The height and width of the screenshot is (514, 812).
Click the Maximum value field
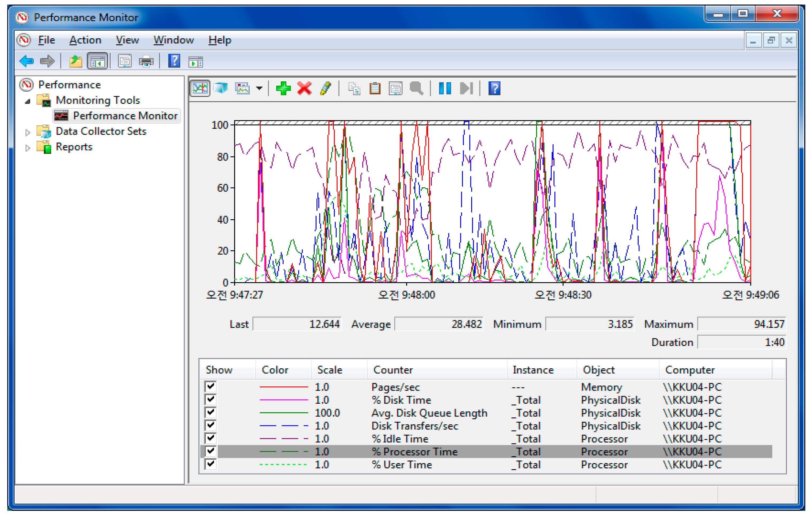coord(742,324)
